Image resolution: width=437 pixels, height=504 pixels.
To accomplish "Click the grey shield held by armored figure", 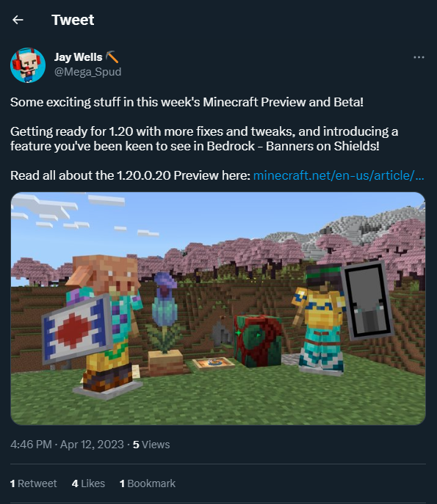I will coord(367,300).
